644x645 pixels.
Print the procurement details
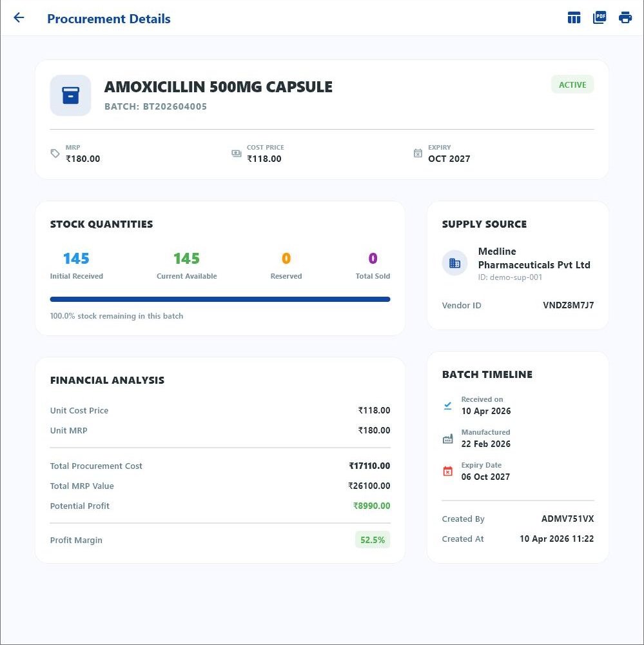click(625, 17)
